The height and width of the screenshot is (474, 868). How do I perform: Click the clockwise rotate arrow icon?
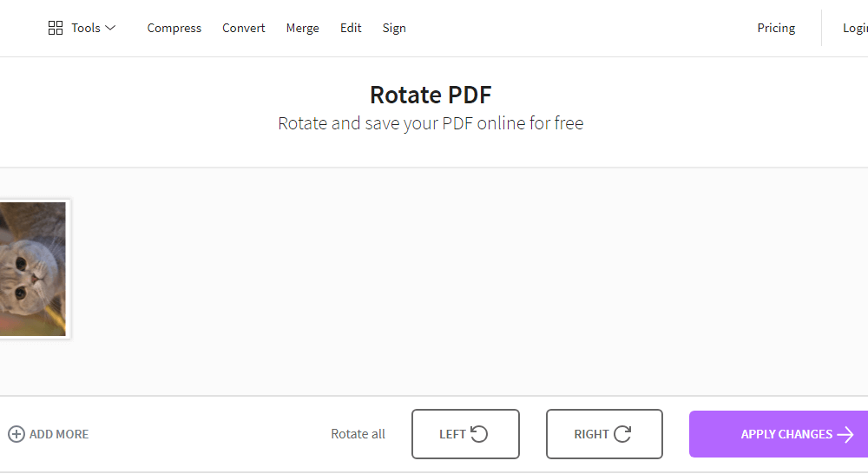click(622, 434)
